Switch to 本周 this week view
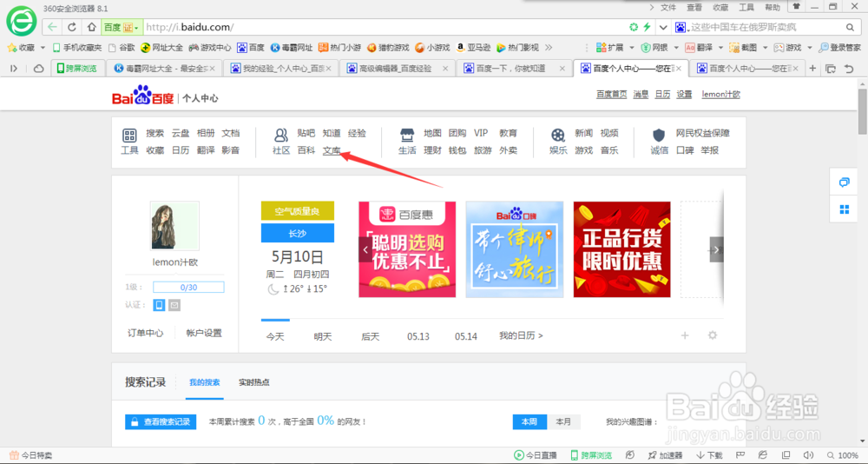The width and height of the screenshot is (868, 464). click(x=529, y=422)
